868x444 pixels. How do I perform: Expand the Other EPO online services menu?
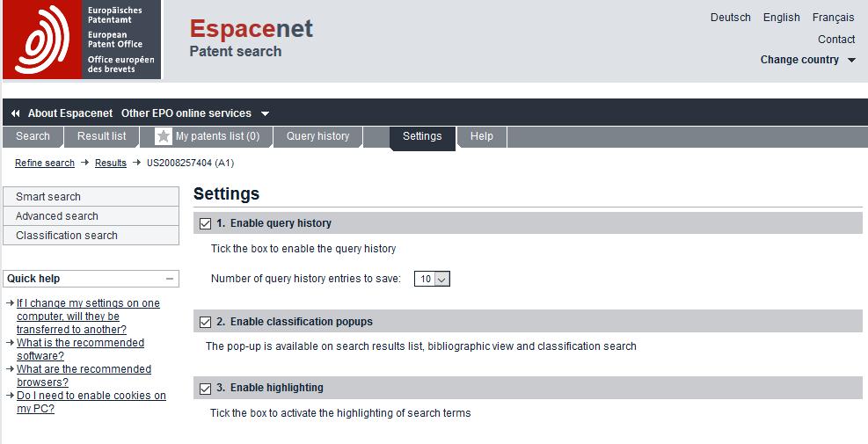[195, 113]
